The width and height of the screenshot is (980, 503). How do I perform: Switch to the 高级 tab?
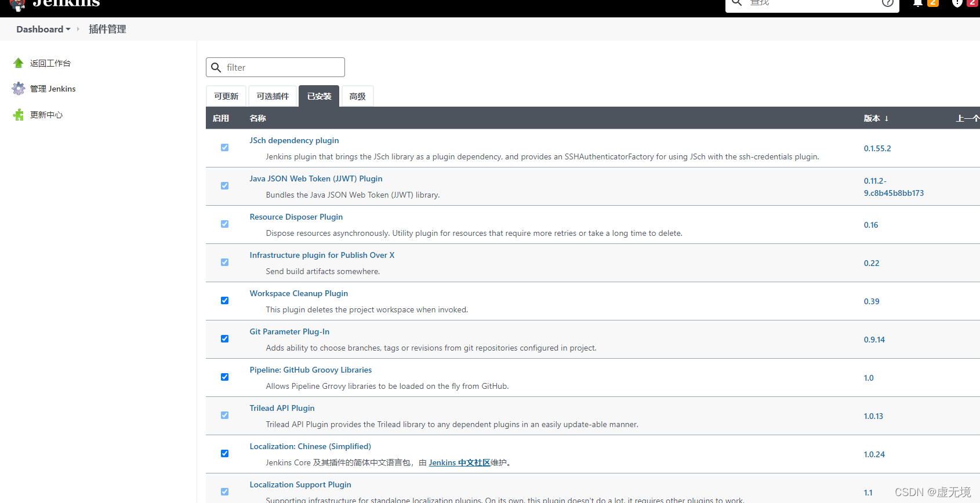(357, 96)
